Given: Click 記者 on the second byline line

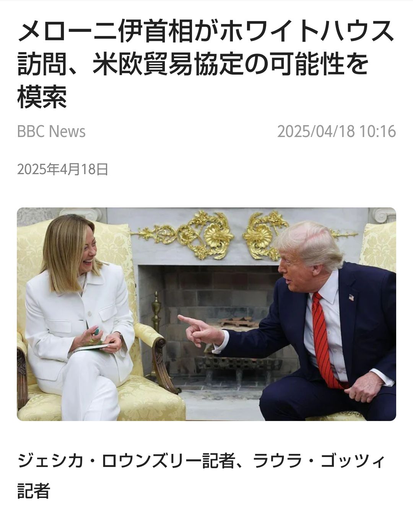Looking at the screenshot, I should (x=34, y=491).
